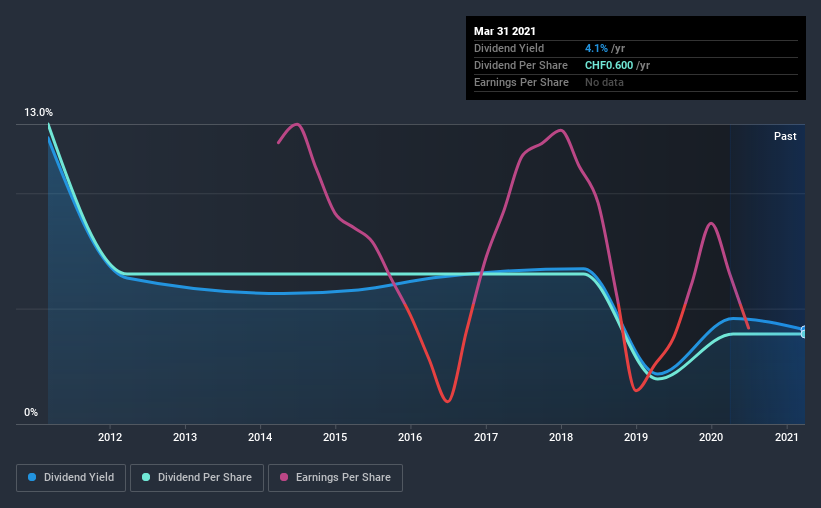
Task: Select the 2018 x-axis label
Action: 561,437
